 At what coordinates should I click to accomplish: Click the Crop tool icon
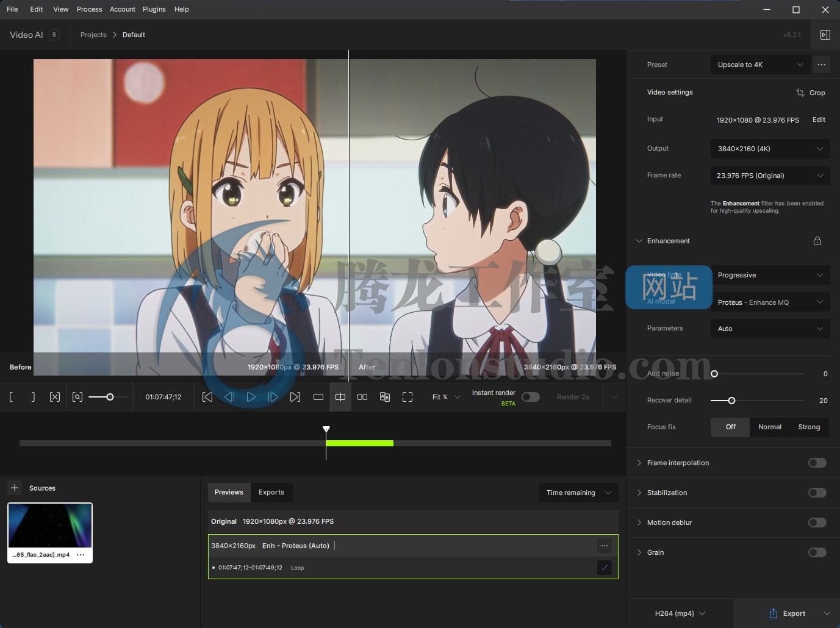[800, 93]
